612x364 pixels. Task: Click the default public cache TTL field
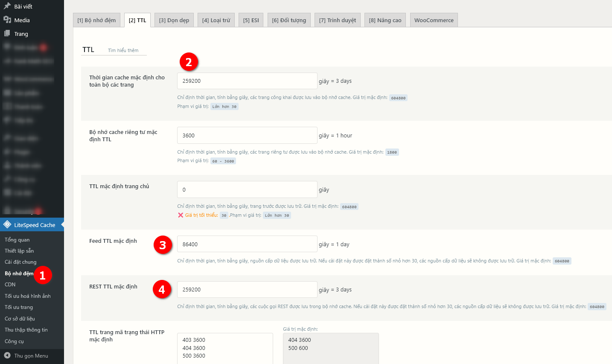[x=247, y=81]
